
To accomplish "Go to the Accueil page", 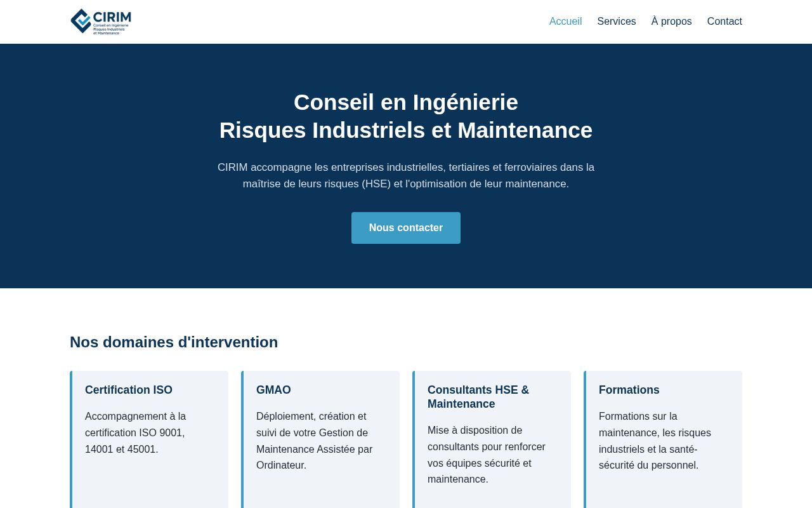I will click(565, 22).
